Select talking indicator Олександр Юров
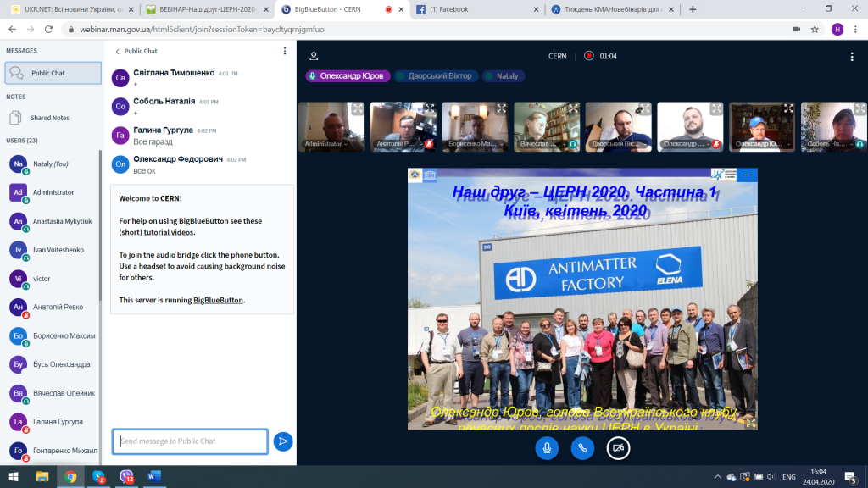The image size is (868, 488). [348, 76]
